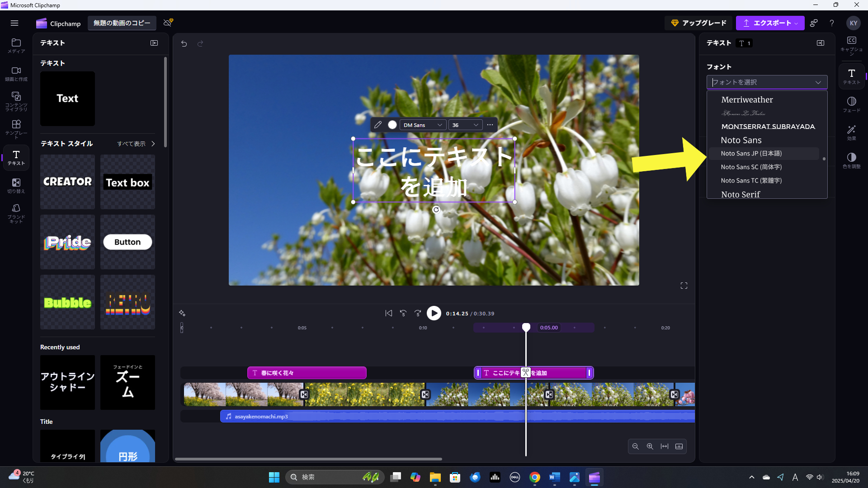Collapse the font selection combo box

pos(818,82)
